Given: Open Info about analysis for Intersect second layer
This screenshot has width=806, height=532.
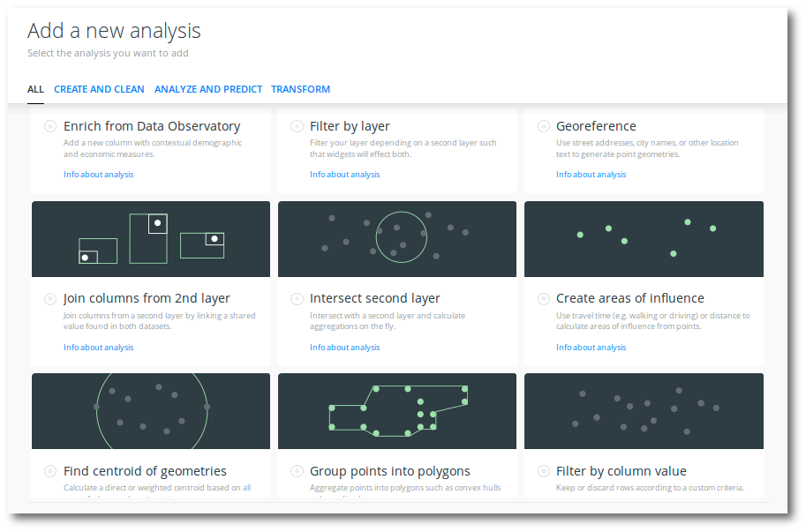Looking at the screenshot, I should pos(344,348).
